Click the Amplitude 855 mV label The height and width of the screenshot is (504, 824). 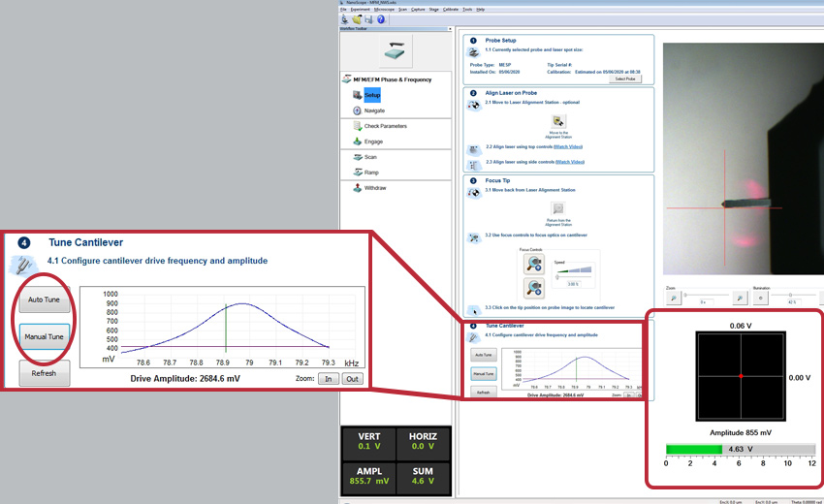coord(741,433)
